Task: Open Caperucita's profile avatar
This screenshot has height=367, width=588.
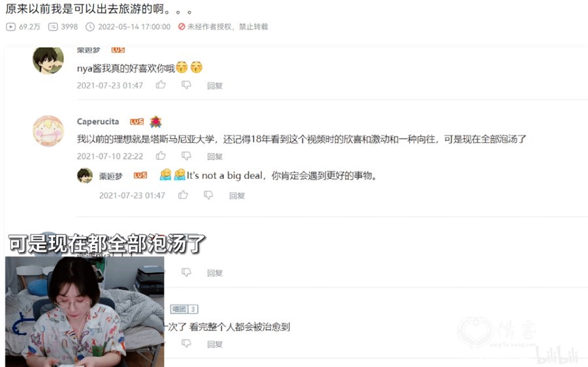Action: pyautogui.click(x=48, y=131)
